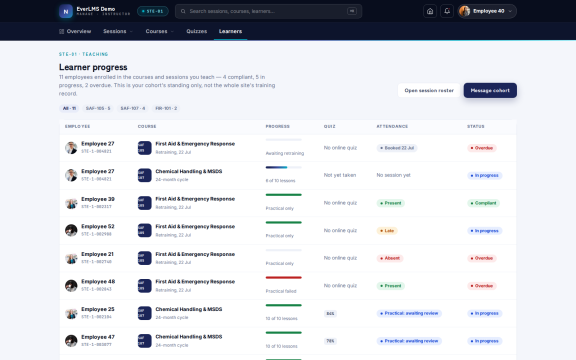Click Compliant status of Employee 39
The width and height of the screenshot is (576, 360).
point(483,203)
